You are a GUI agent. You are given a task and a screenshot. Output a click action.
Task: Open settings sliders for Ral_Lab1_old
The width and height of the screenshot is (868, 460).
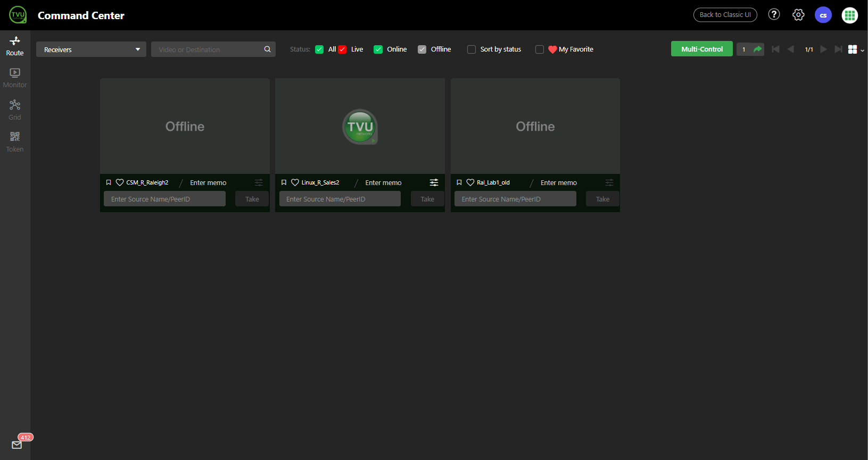pos(609,182)
